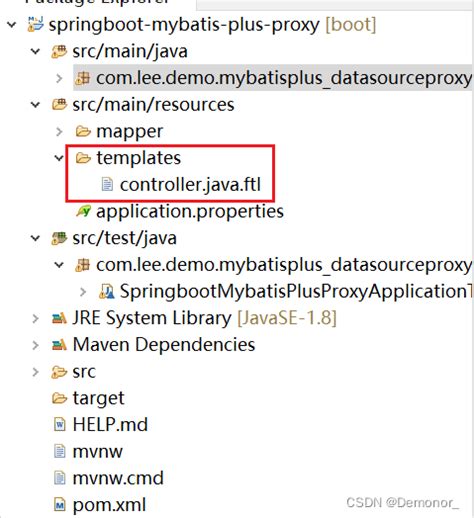Image resolution: width=474 pixels, height=518 pixels.
Task: Click the controller.java.ftl file icon
Action: 107,185
